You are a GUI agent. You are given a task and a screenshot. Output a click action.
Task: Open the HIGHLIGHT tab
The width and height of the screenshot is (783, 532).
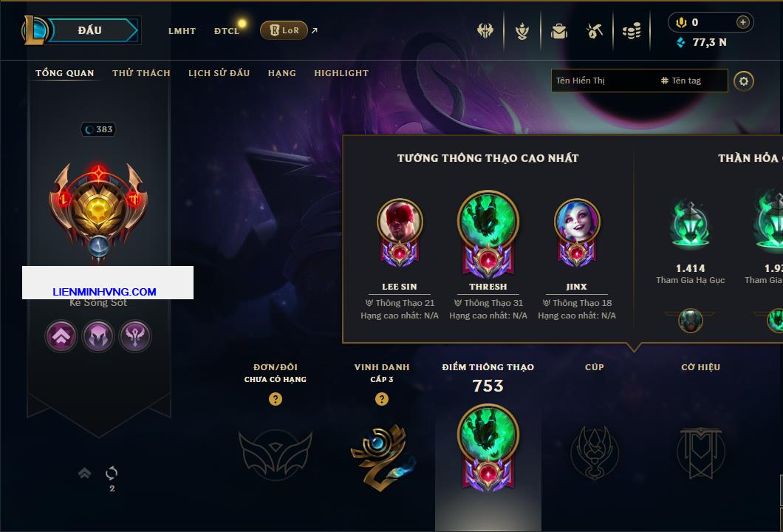coord(341,73)
